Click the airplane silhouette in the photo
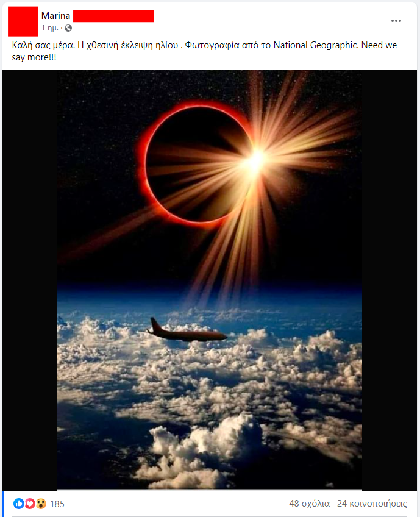Image resolution: width=420 pixels, height=517 pixels. coord(187,331)
